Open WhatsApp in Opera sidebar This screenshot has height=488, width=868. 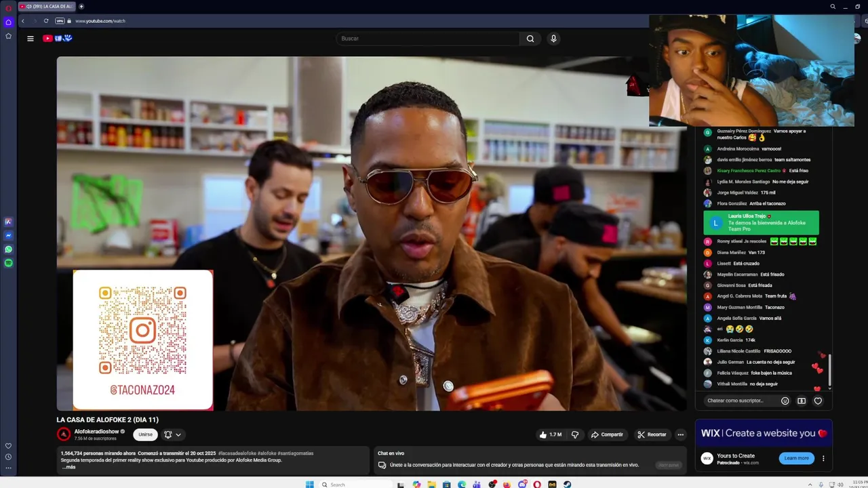[x=8, y=249]
